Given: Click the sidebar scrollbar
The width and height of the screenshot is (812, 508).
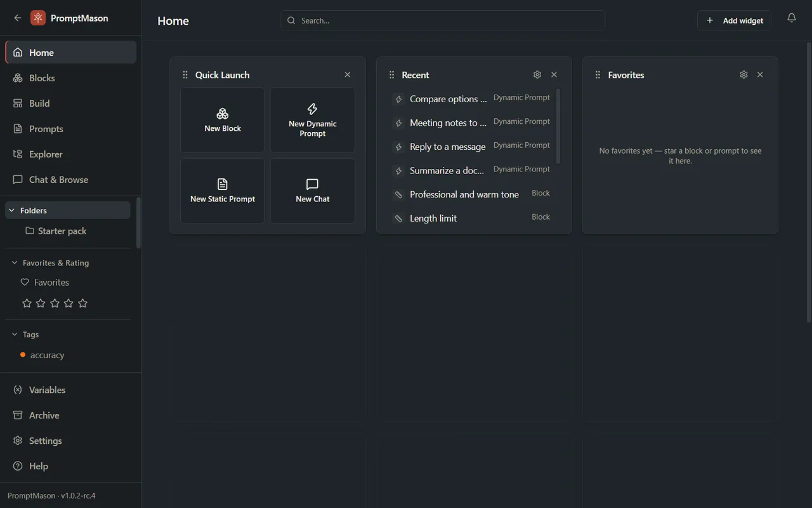Looking at the screenshot, I should tap(138, 222).
